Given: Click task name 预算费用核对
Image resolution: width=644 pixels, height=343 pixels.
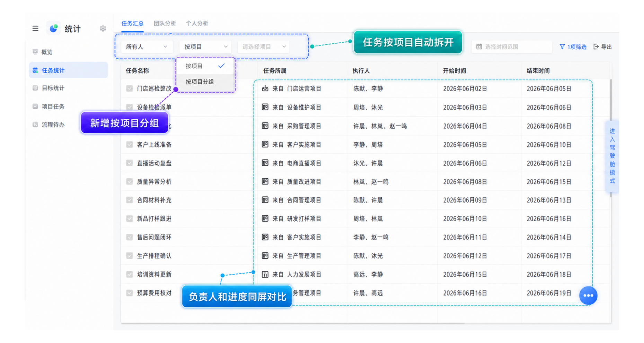Looking at the screenshot, I should tap(154, 293).
